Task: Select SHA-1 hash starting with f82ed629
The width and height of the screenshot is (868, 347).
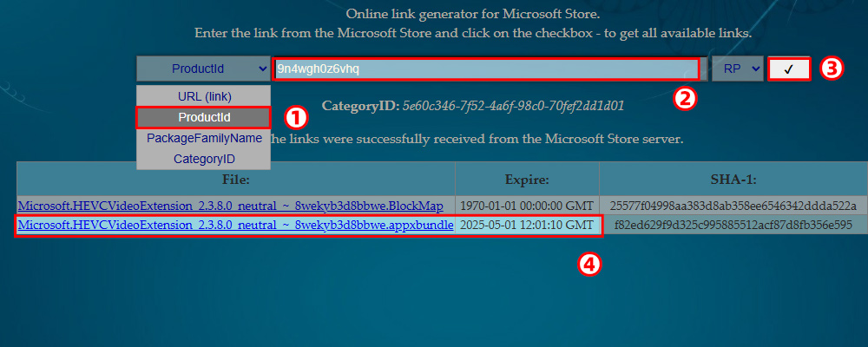Action: click(733, 225)
